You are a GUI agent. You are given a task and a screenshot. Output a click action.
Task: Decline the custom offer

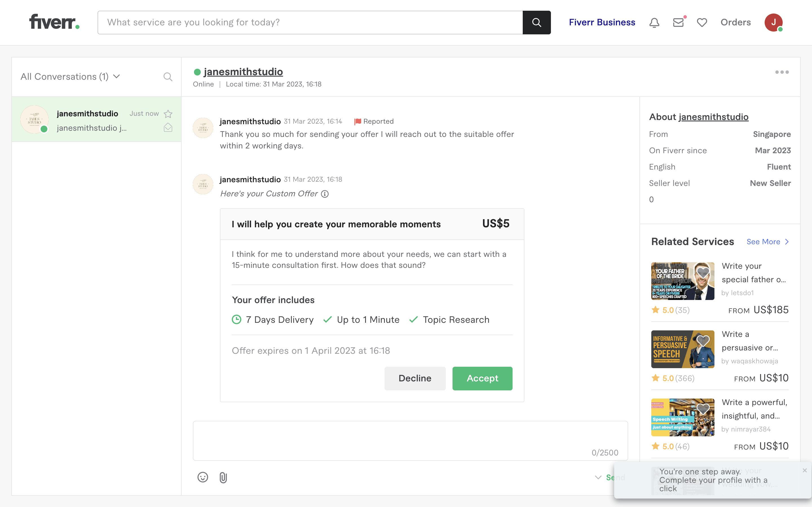pyautogui.click(x=415, y=378)
